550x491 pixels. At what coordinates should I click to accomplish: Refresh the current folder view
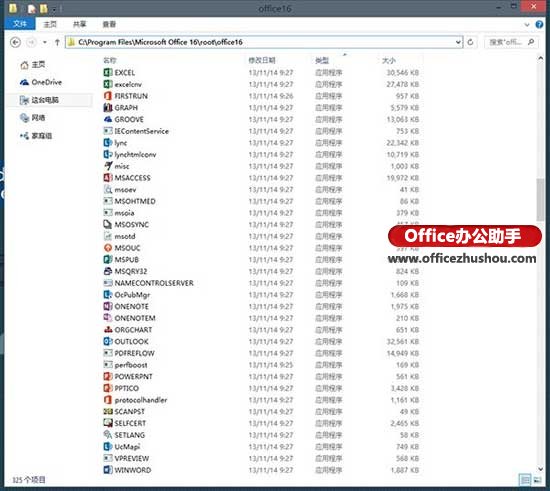coord(470,42)
